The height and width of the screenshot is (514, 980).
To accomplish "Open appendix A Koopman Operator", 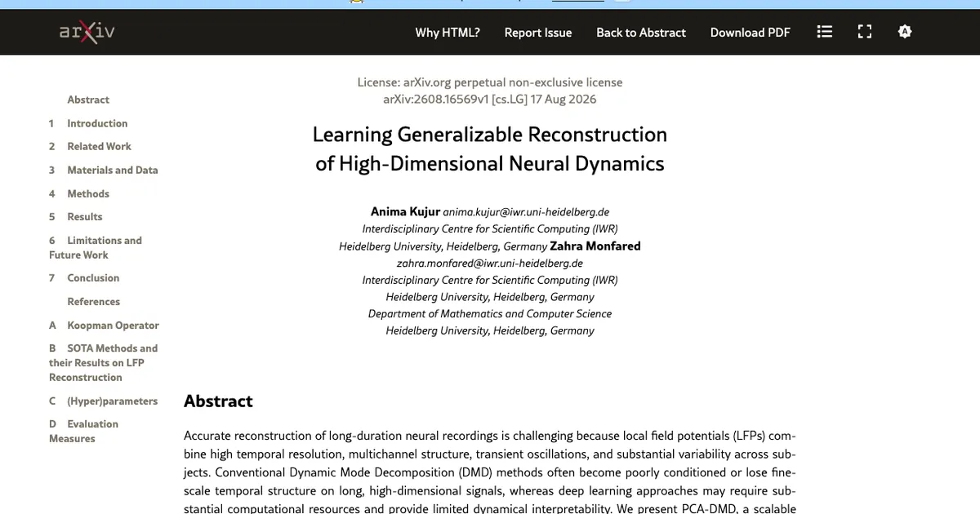I will pyautogui.click(x=104, y=325).
